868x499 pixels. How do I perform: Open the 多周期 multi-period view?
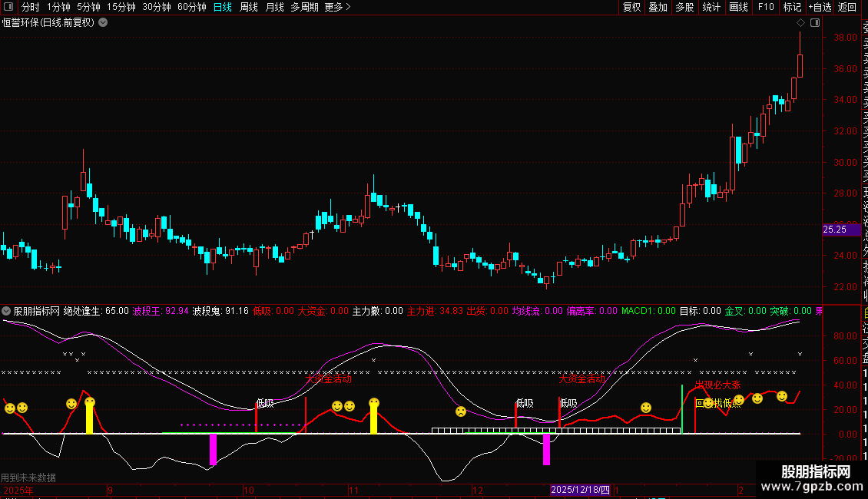pos(304,7)
